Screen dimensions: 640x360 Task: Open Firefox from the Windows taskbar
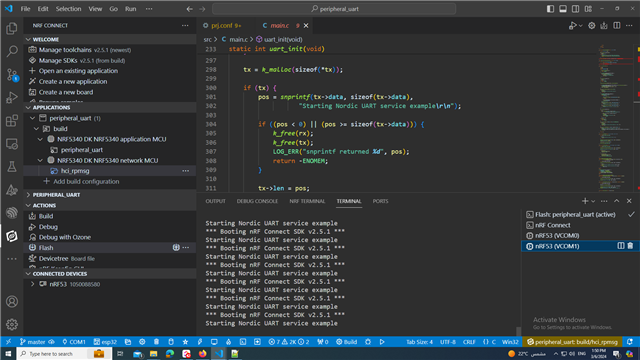click(202, 353)
